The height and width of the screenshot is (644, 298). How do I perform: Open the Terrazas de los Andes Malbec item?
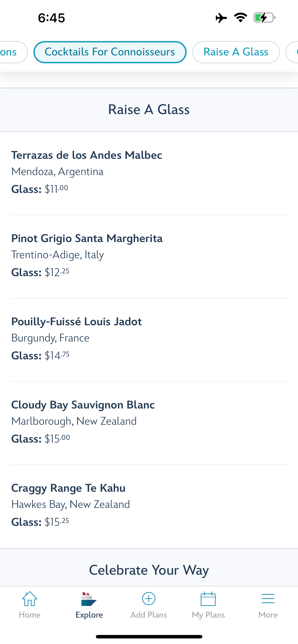click(87, 155)
